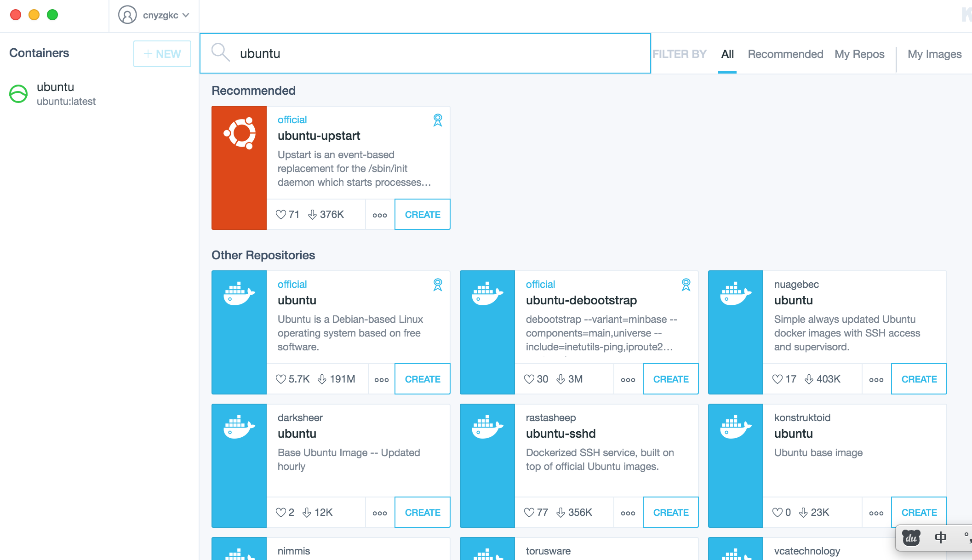This screenshot has width=972, height=560.
Task: Click download icon showing 12K pulls
Action: pyautogui.click(x=307, y=513)
